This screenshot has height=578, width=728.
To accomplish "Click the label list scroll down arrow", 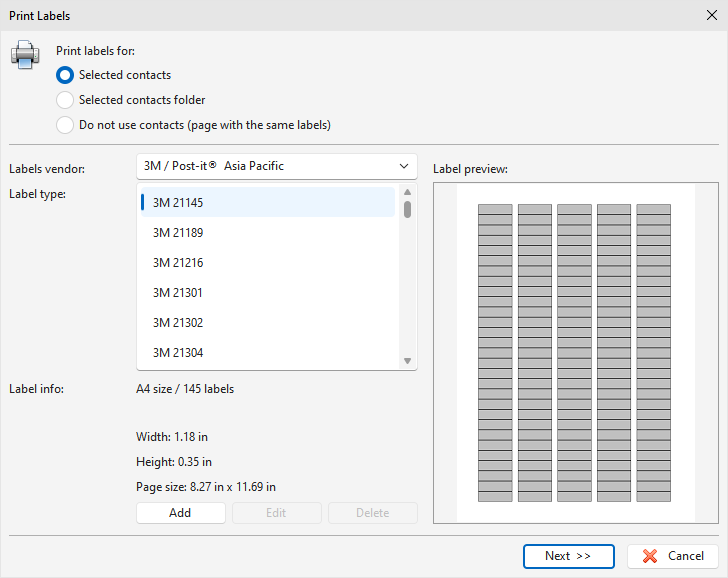I will click(x=408, y=361).
